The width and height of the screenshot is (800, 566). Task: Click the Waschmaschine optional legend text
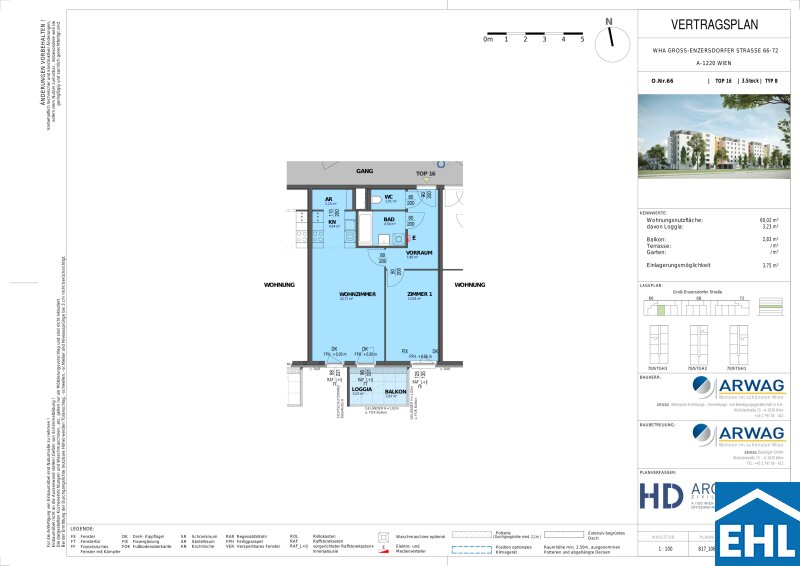click(420, 536)
